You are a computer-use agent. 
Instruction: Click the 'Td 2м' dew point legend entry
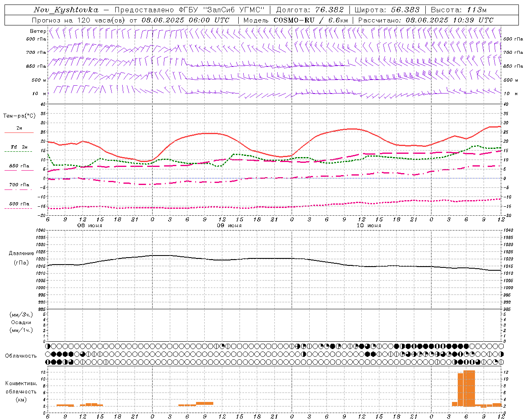pyautogui.click(x=19, y=147)
